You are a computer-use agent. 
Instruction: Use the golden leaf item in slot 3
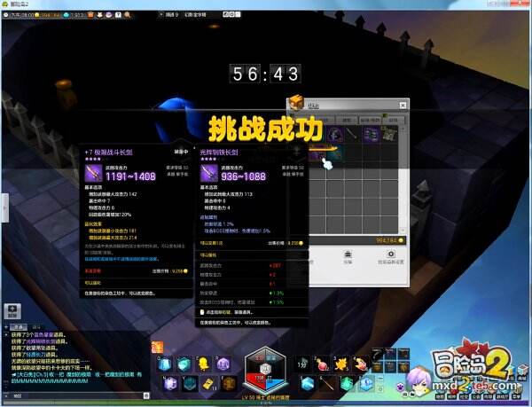pyautogui.click(x=341, y=364)
